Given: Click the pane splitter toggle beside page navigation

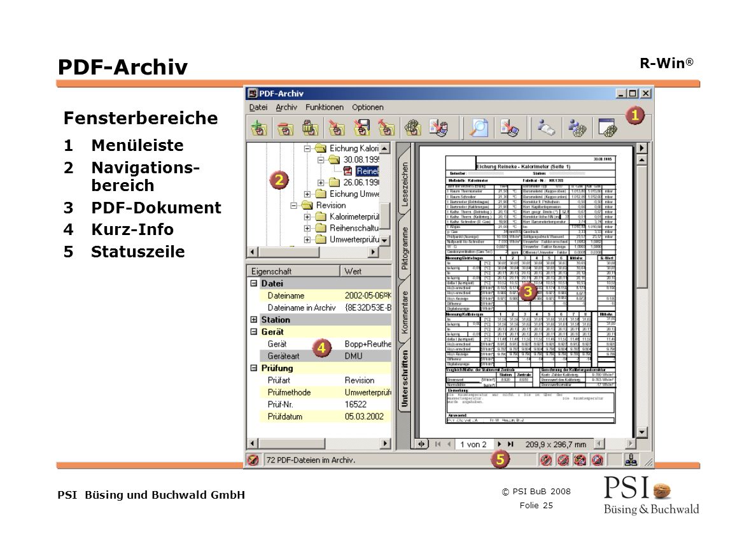Looking at the screenshot, I should coord(421,445).
